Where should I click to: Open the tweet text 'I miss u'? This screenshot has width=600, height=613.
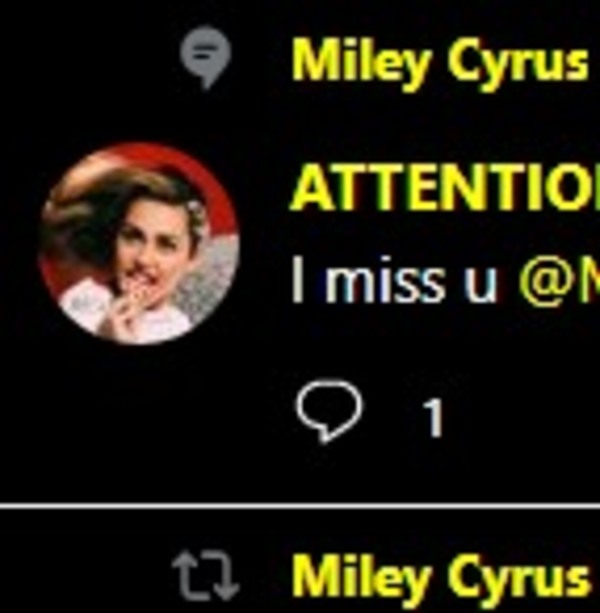pyautogui.click(x=394, y=278)
